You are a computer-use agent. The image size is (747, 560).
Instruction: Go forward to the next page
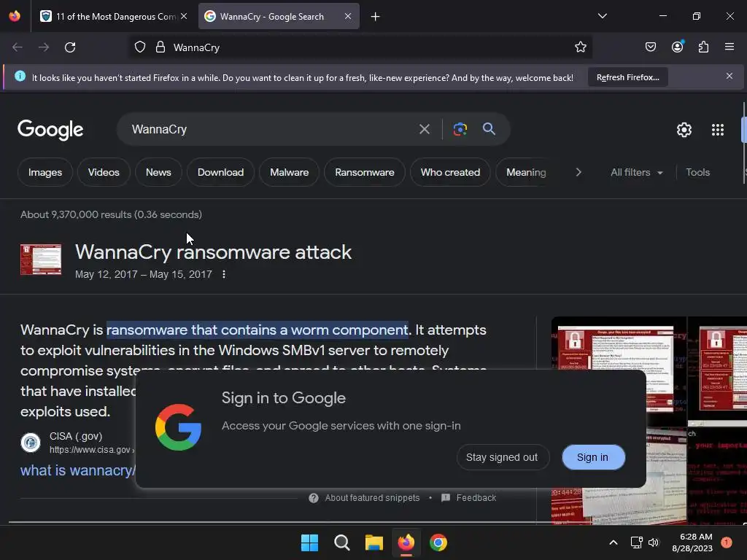coord(44,47)
